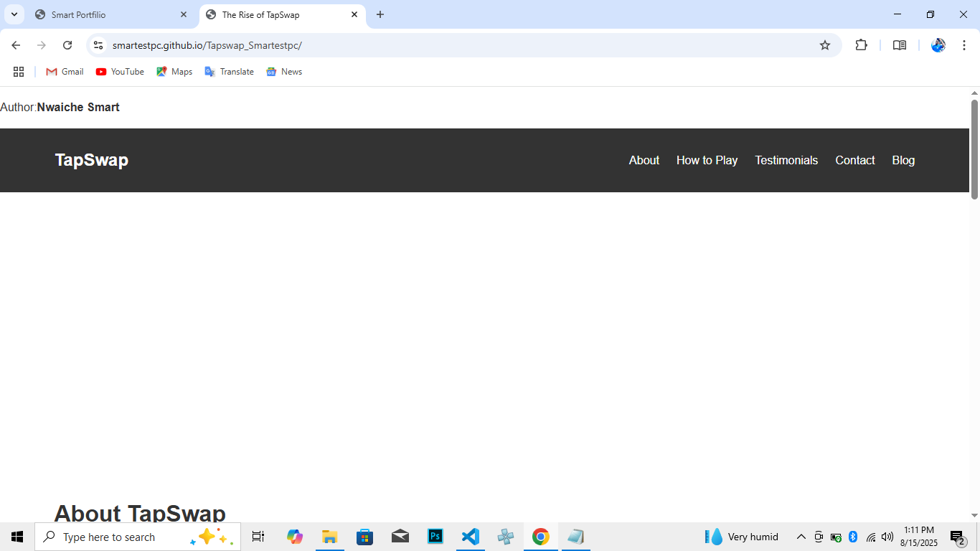This screenshot has height=551, width=980.
Task: Go forward to next page
Action: [42, 45]
